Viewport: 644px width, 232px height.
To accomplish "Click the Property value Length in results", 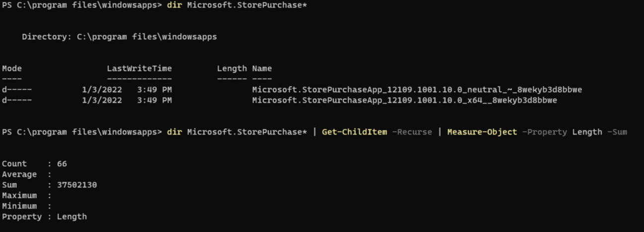I will [72, 217].
